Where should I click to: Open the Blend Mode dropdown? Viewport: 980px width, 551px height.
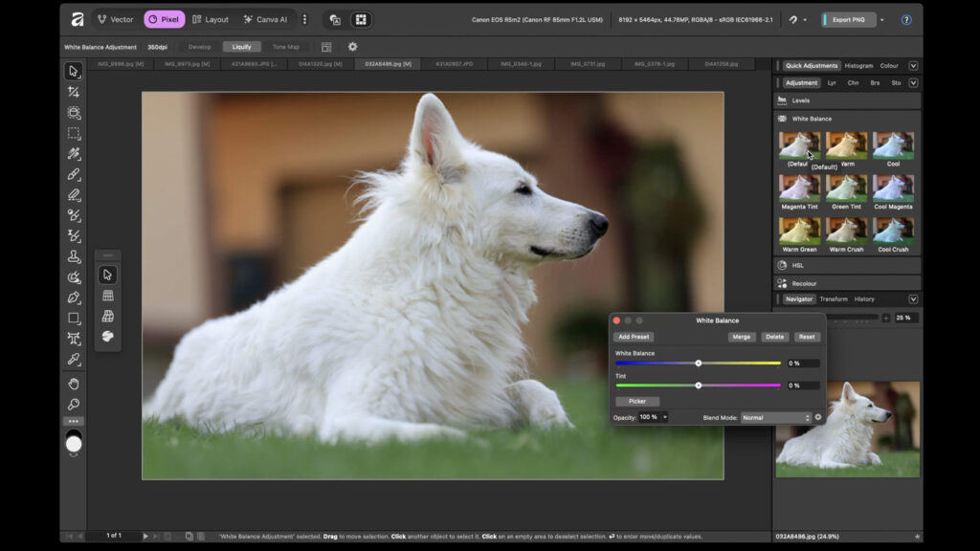775,417
